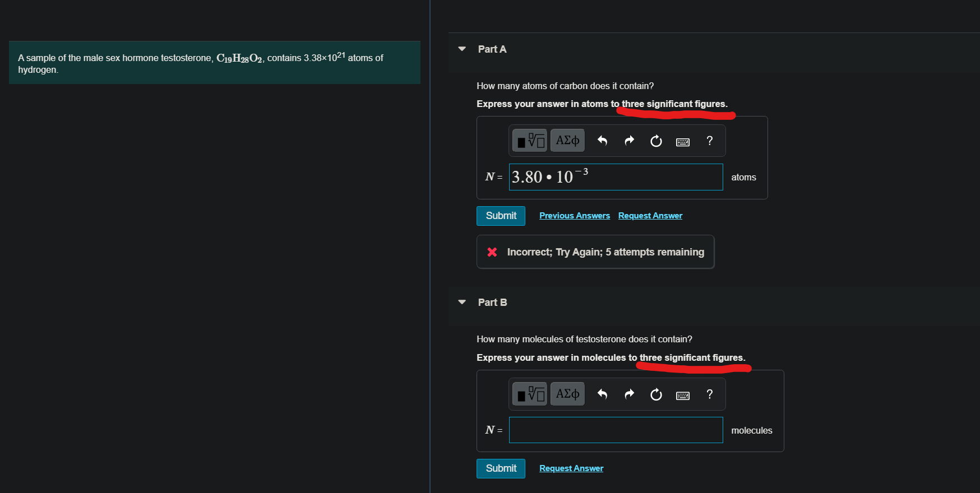Show keyboard shortcuts in Part B toolbar
The height and width of the screenshot is (493, 980).
(683, 396)
